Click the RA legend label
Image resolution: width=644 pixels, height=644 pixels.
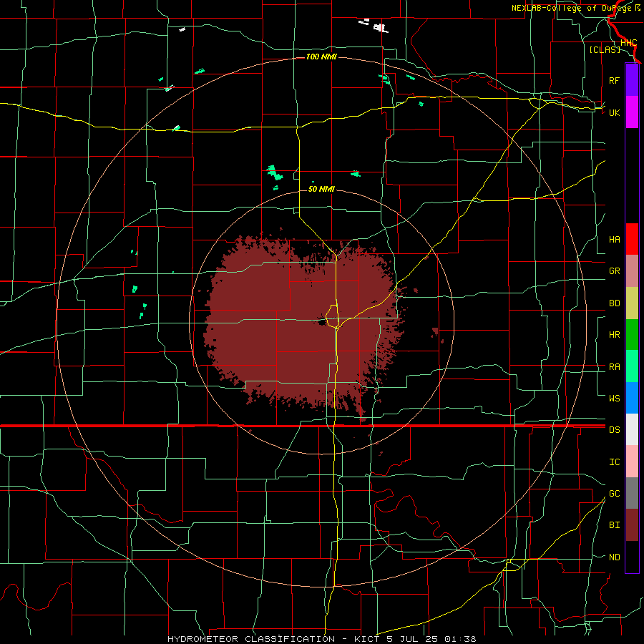point(614,367)
